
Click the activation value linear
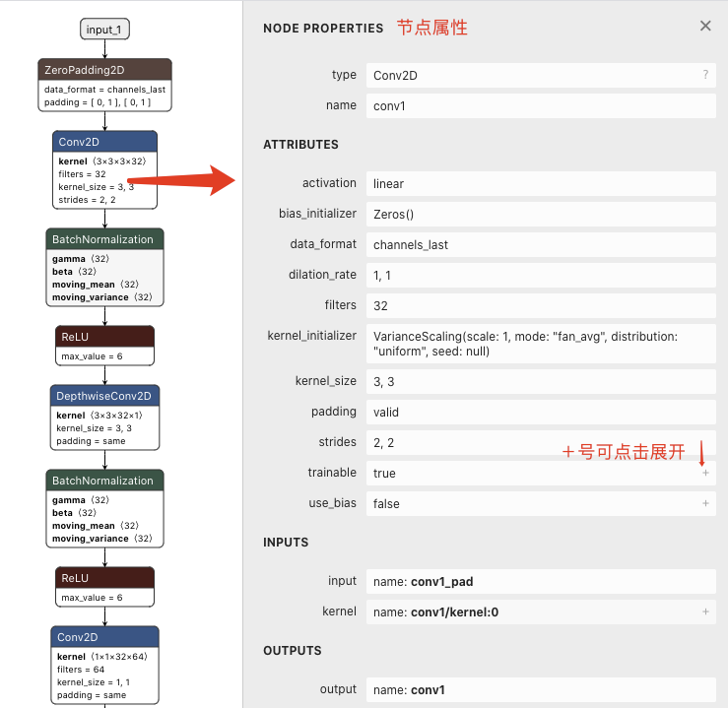pyautogui.click(x=541, y=184)
